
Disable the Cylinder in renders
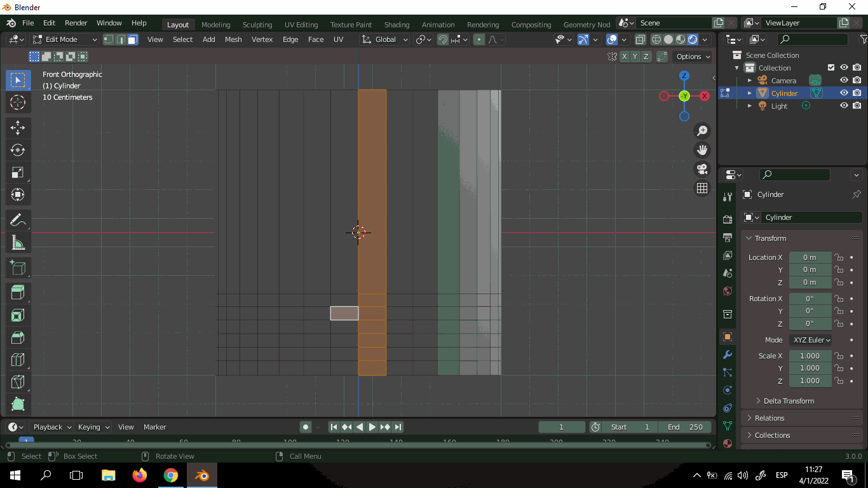pos(857,93)
